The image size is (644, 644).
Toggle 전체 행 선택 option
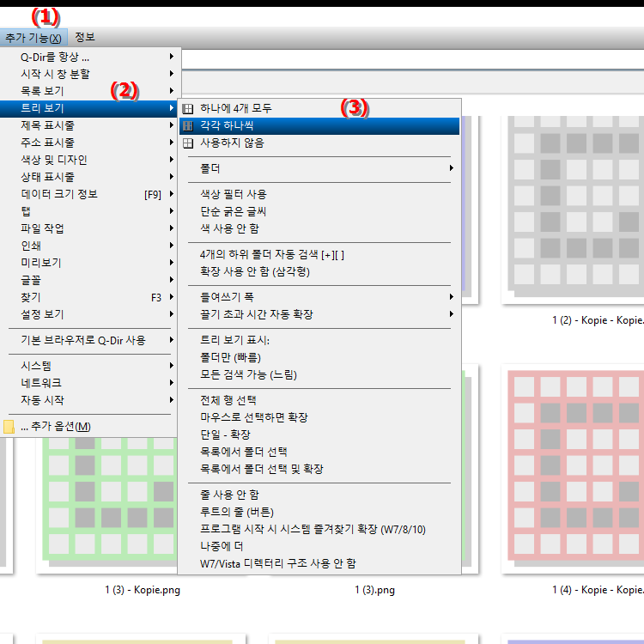click(x=319, y=400)
